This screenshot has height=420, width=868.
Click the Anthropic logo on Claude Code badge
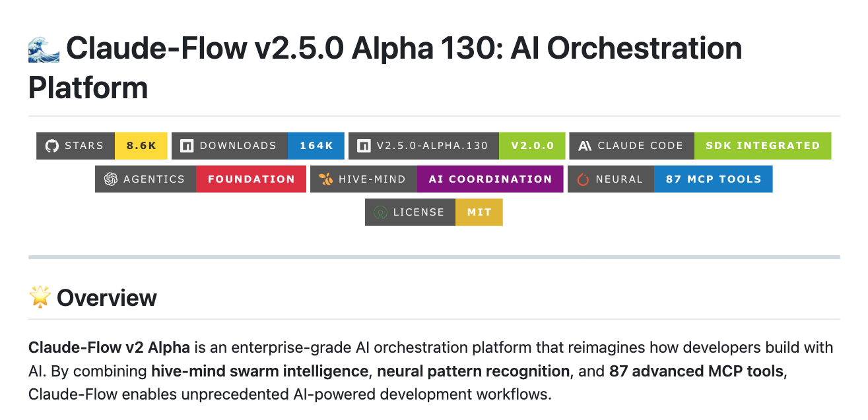click(x=584, y=146)
